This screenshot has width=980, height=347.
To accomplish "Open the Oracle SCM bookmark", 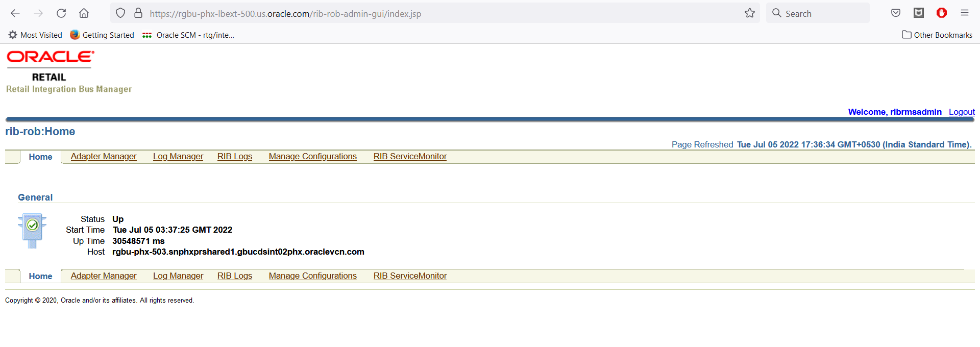I will pyautogui.click(x=188, y=35).
